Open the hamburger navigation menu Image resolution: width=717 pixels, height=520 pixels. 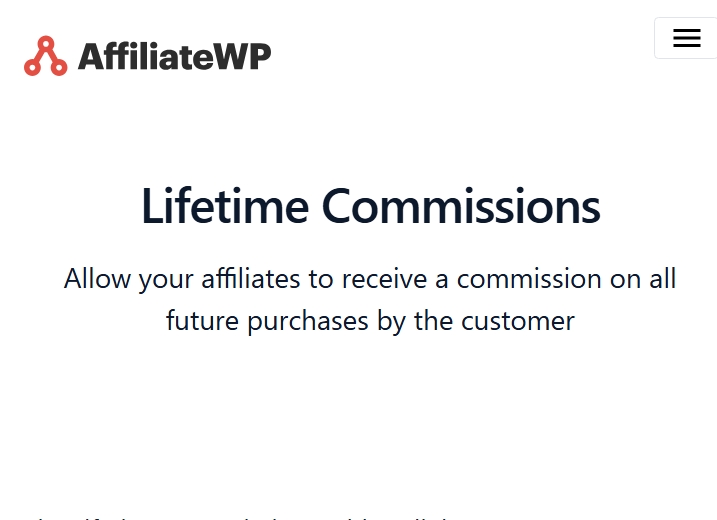(686, 38)
